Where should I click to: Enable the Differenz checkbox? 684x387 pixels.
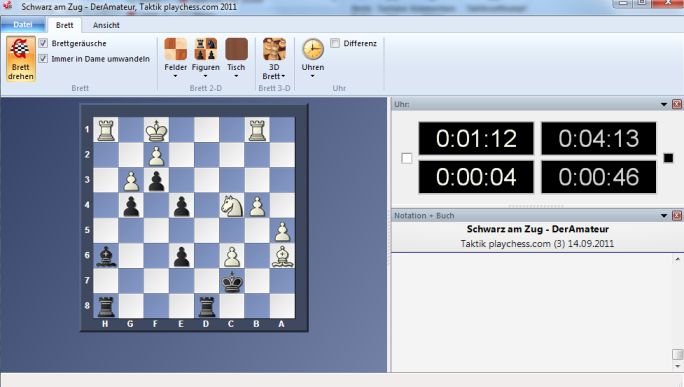click(335, 43)
